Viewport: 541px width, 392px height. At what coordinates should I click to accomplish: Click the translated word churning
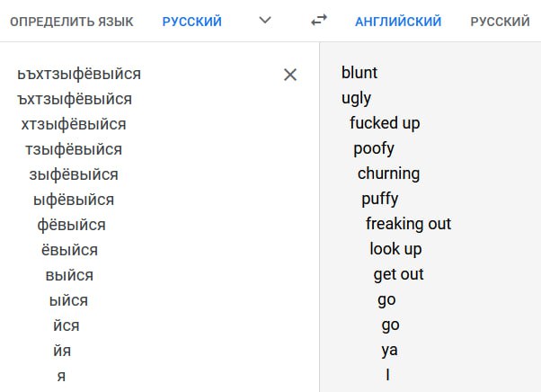click(x=388, y=174)
